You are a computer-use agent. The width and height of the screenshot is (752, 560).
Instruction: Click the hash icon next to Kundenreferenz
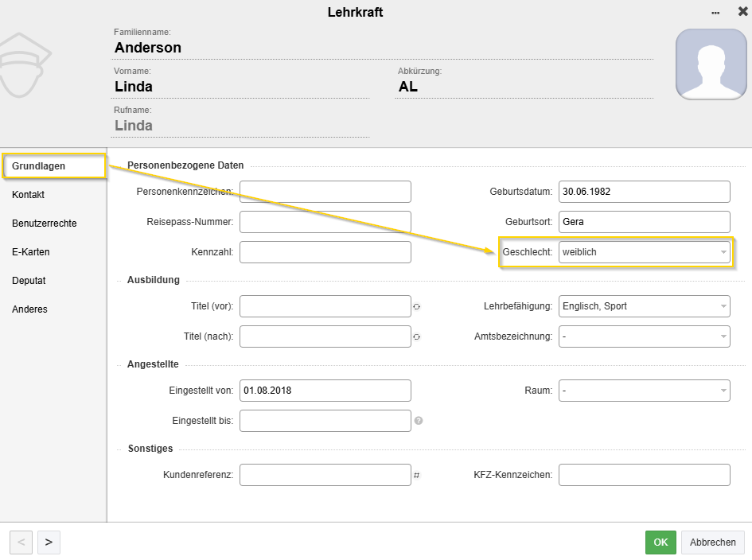coord(416,475)
